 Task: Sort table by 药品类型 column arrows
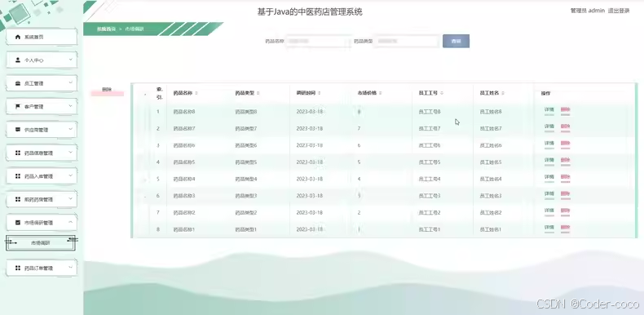(x=258, y=93)
